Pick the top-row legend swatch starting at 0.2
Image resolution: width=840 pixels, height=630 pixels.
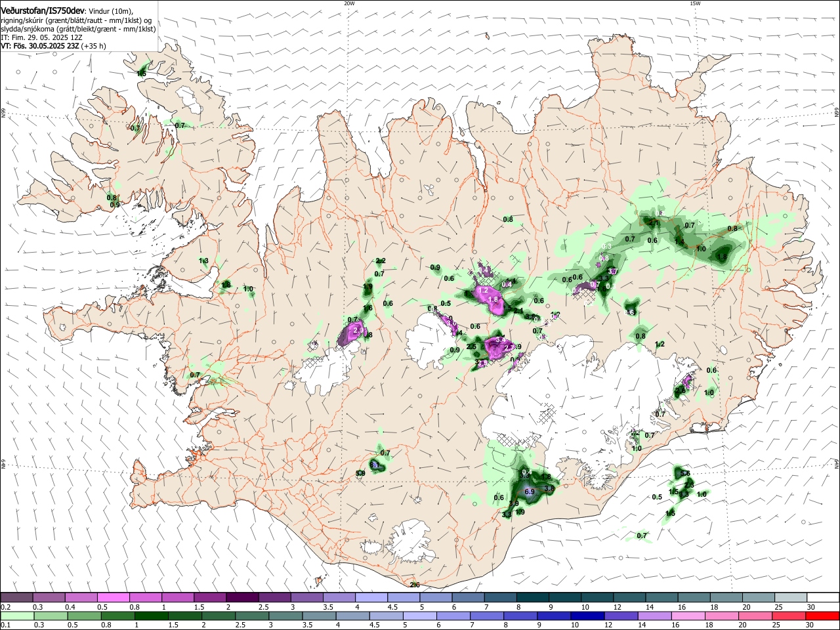16,597
